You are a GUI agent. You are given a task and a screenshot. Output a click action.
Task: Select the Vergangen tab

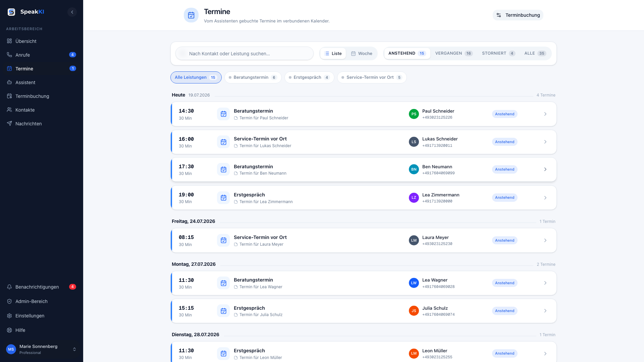(454, 54)
